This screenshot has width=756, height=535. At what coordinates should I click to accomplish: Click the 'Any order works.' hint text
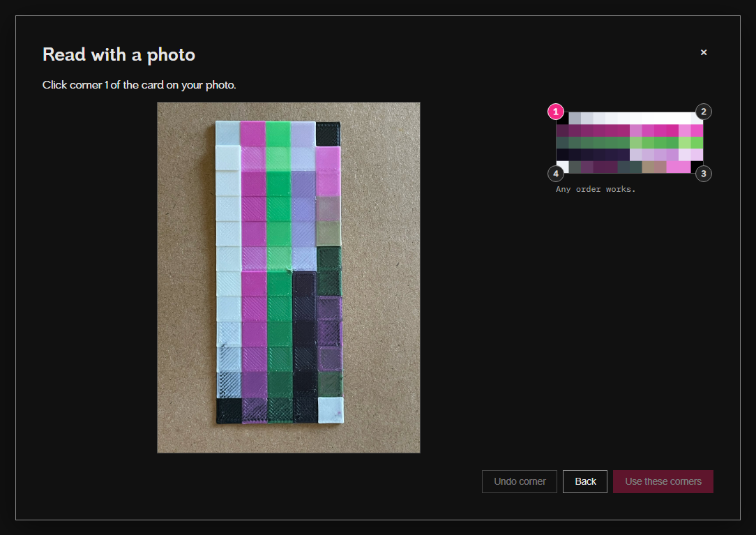point(596,189)
